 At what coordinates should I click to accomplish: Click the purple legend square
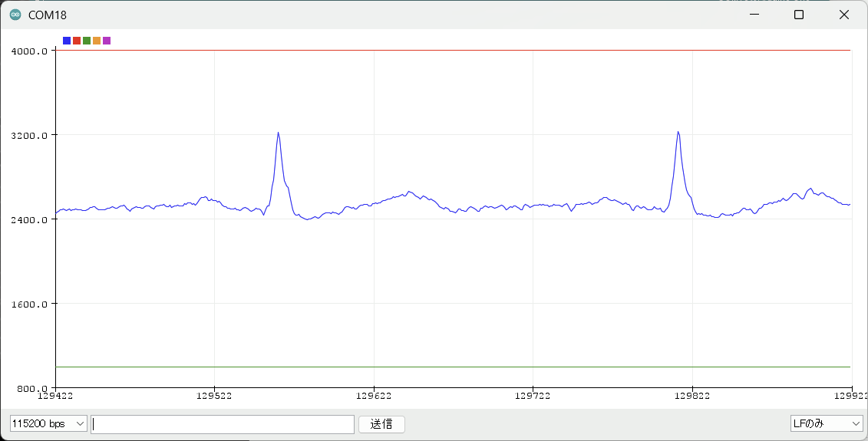(x=107, y=41)
